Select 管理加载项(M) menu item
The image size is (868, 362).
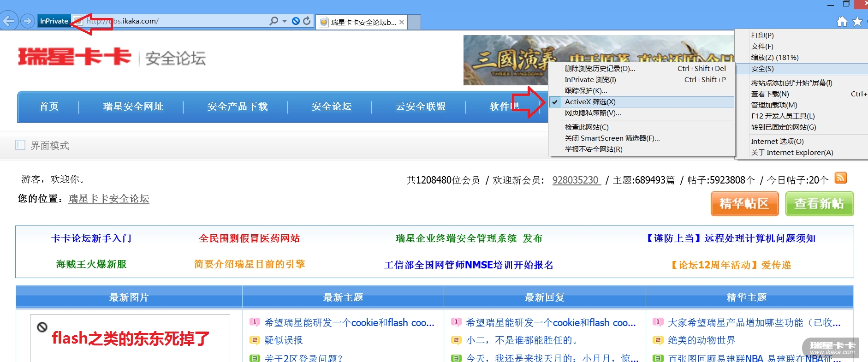(x=802, y=105)
